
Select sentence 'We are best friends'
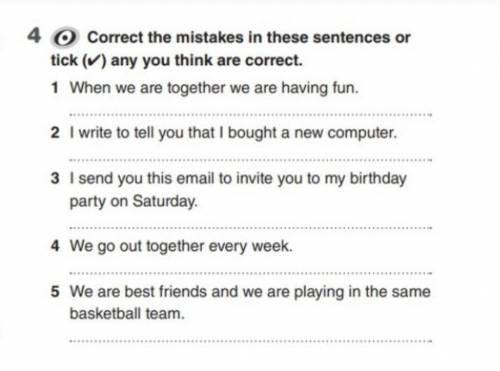pyautogui.click(x=250, y=302)
